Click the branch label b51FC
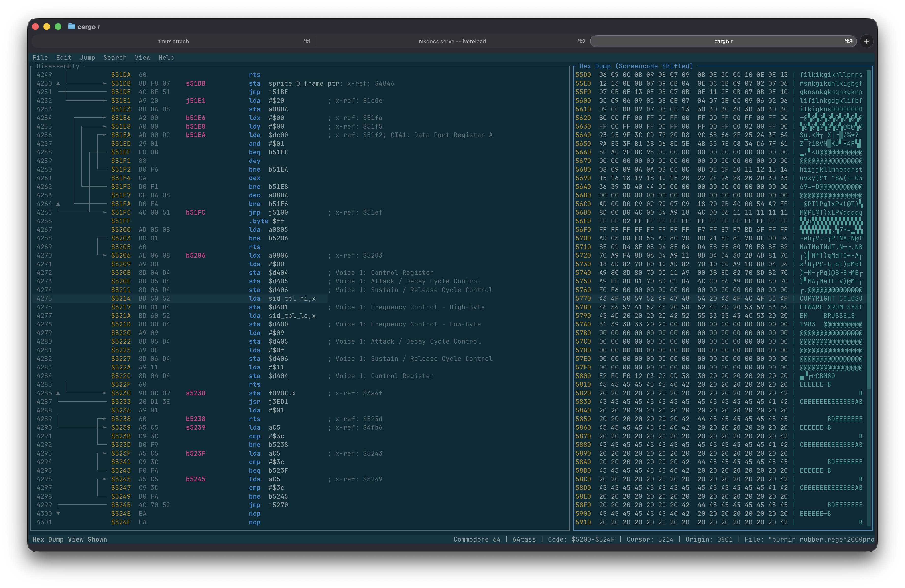This screenshot has height=588, width=905. [x=196, y=212]
